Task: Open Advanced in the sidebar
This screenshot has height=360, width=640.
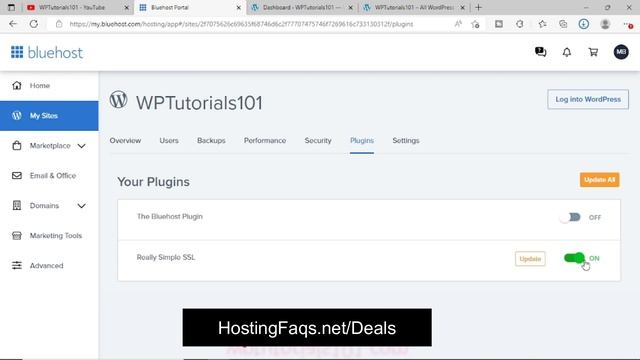Action: [x=49, y=265]
